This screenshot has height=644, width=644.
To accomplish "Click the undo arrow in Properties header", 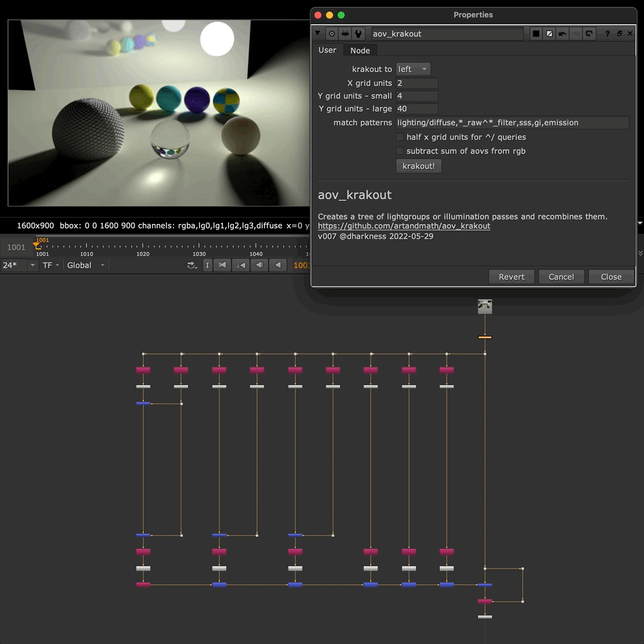I will [x=562, y=34].
